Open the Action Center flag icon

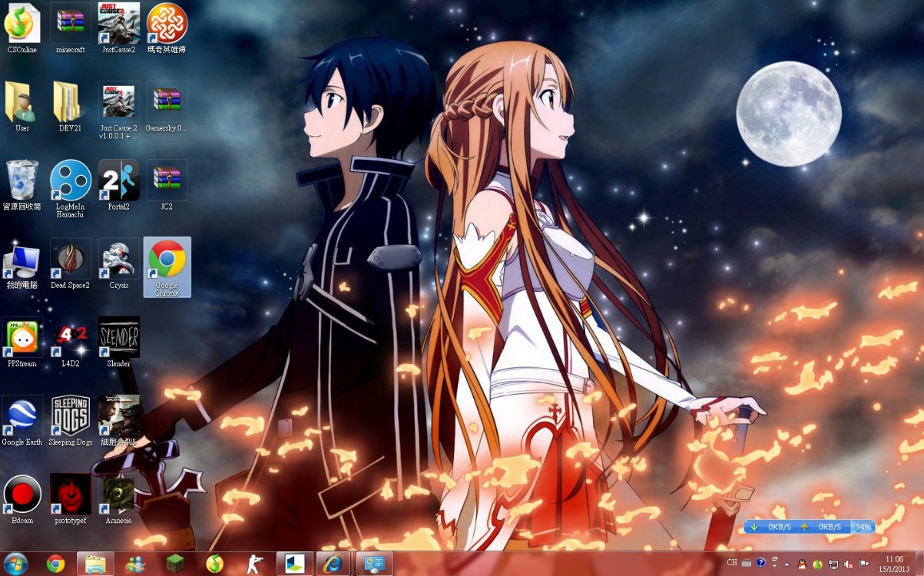[864, 564]
